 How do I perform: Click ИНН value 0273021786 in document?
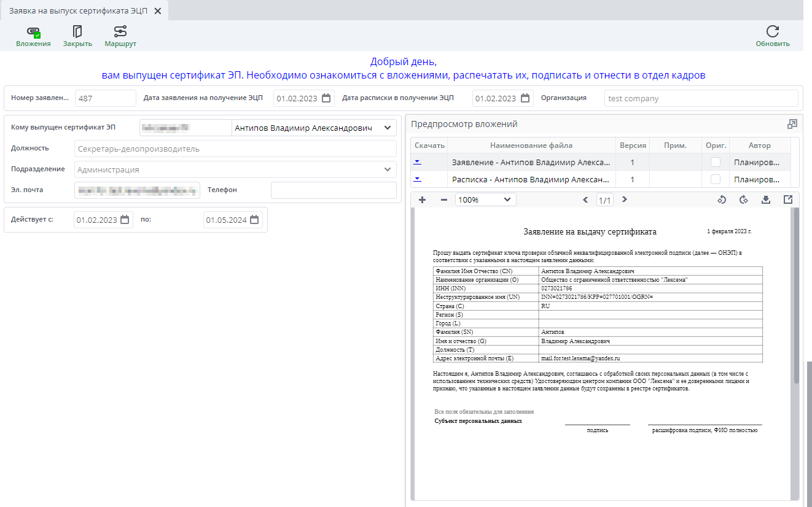click(x=556, y=288)
